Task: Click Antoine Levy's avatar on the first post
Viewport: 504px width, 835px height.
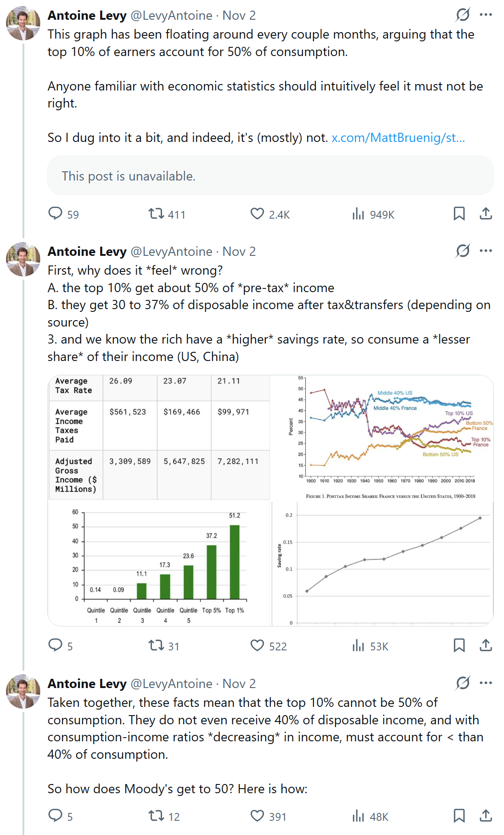Action: (x=23, y=23)
